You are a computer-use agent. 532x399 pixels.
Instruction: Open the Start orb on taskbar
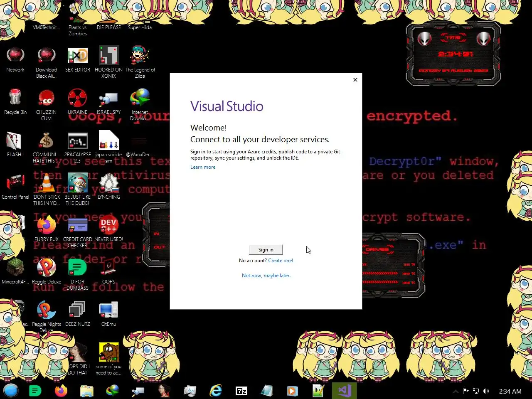point(11,391)
